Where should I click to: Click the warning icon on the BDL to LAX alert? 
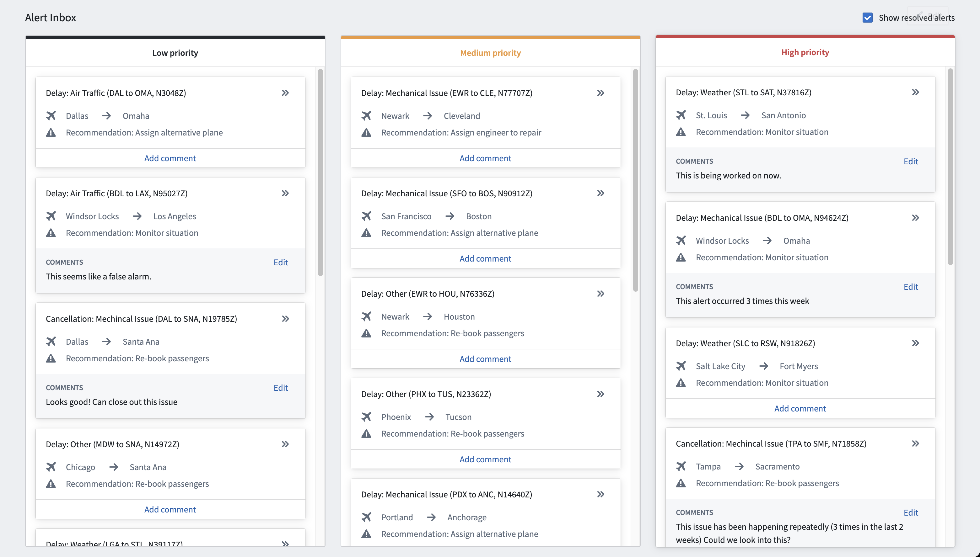51,233
